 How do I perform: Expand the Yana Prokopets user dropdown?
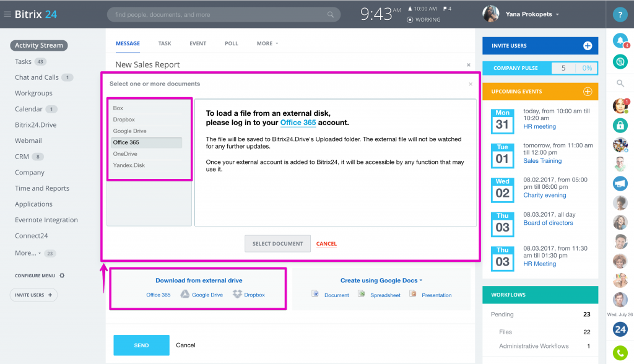557,15
